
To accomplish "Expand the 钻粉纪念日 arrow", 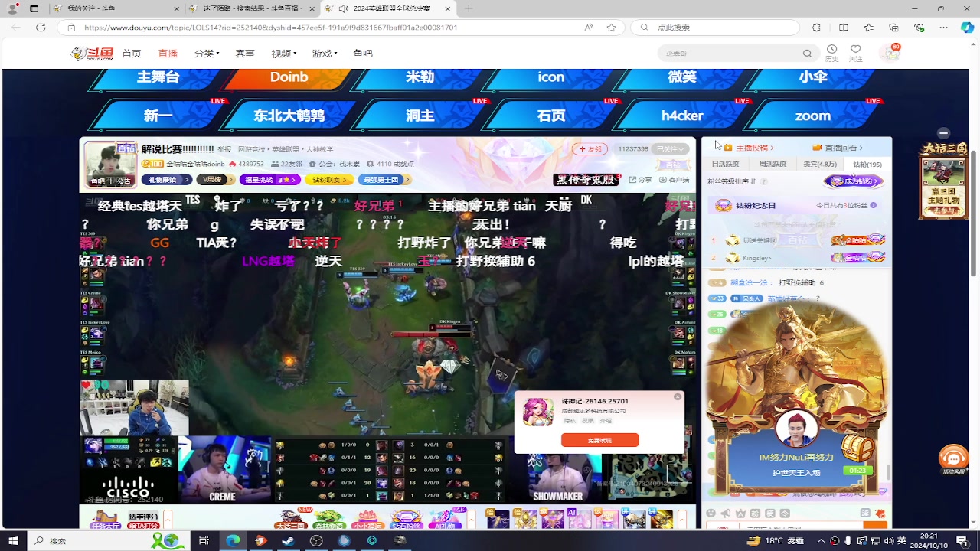I will [874, 205].
